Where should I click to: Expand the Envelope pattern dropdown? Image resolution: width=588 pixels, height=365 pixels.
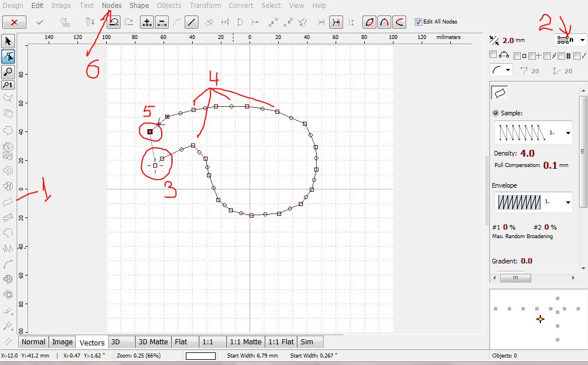tap(567, 202)
